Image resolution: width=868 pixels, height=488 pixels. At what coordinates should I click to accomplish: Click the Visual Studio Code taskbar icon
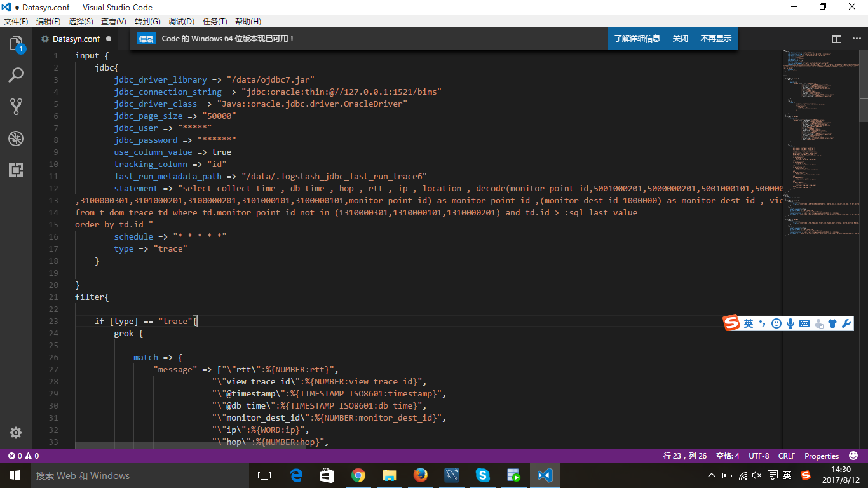545,475
